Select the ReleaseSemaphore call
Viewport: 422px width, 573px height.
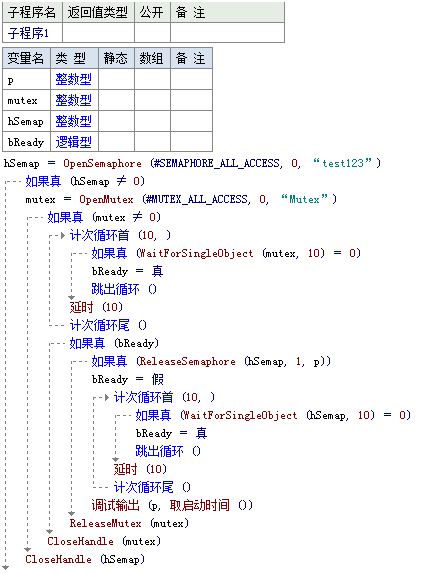(187, 361)
